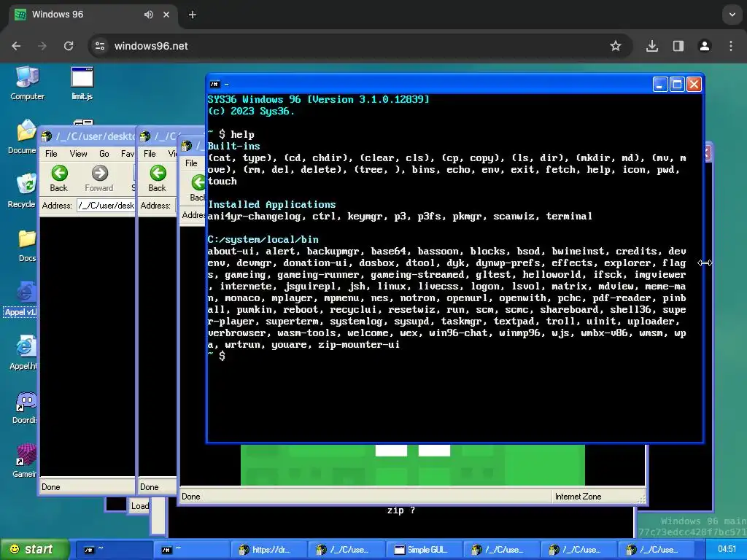Click Back in the second explorer window

click(x=158, y=179)
